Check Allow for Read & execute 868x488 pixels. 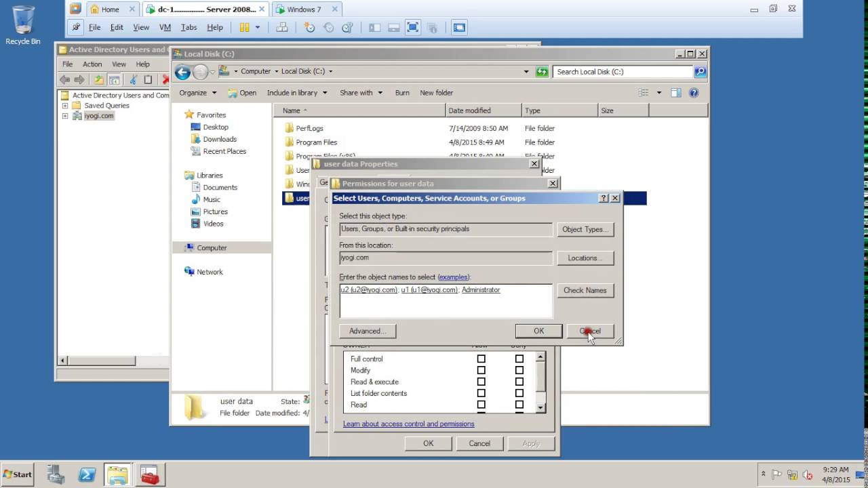pos(481,382)
